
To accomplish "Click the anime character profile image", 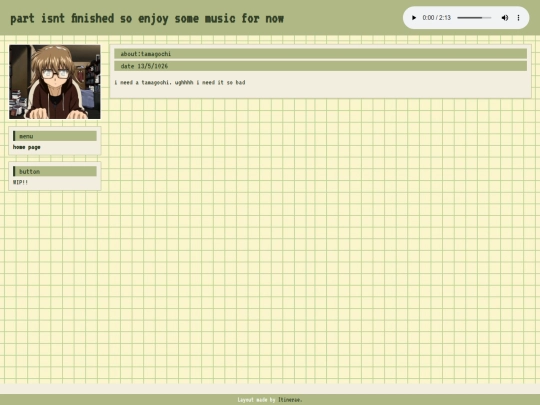I will pos(55,82).
